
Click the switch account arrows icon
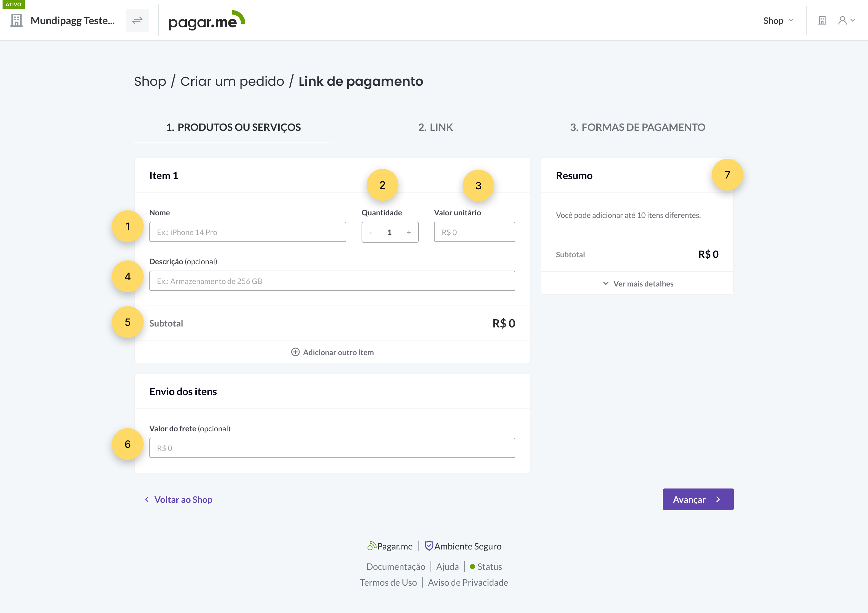click(137, 20)
